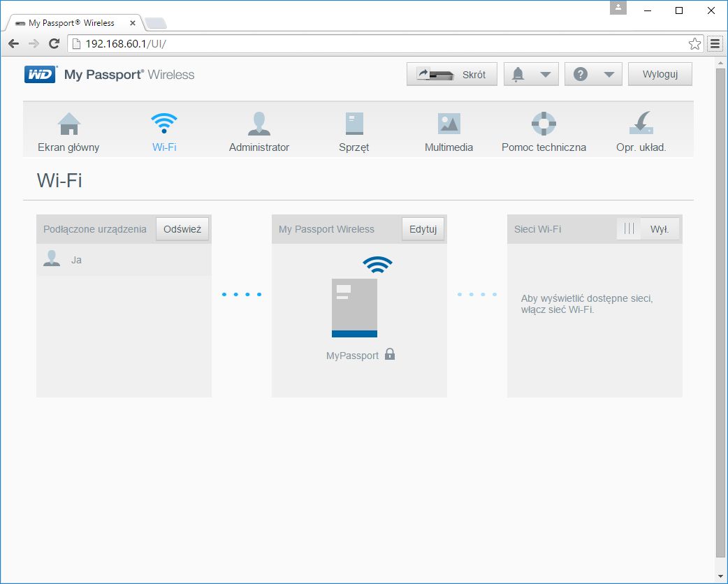Open a new browser tab
Image resolution: width=728 pixels, height=584 pixels.
(156, 23)
